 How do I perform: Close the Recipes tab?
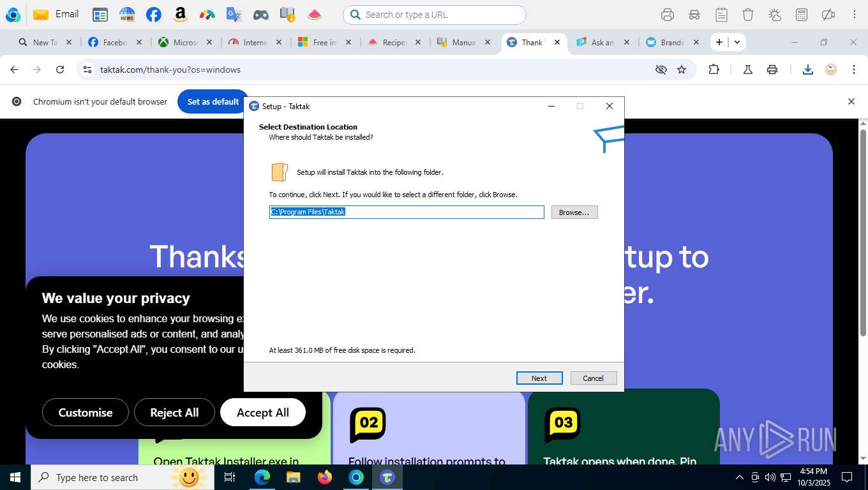(418, 42)
